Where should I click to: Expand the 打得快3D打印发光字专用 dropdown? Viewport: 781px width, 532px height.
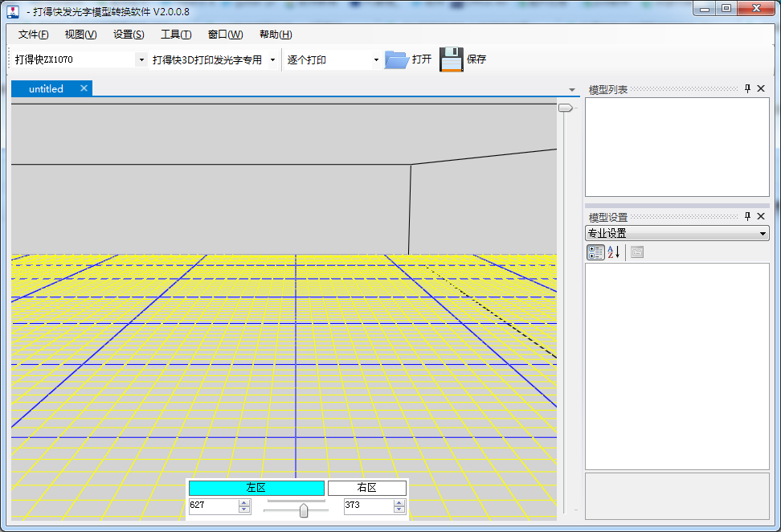click(272, 59)
